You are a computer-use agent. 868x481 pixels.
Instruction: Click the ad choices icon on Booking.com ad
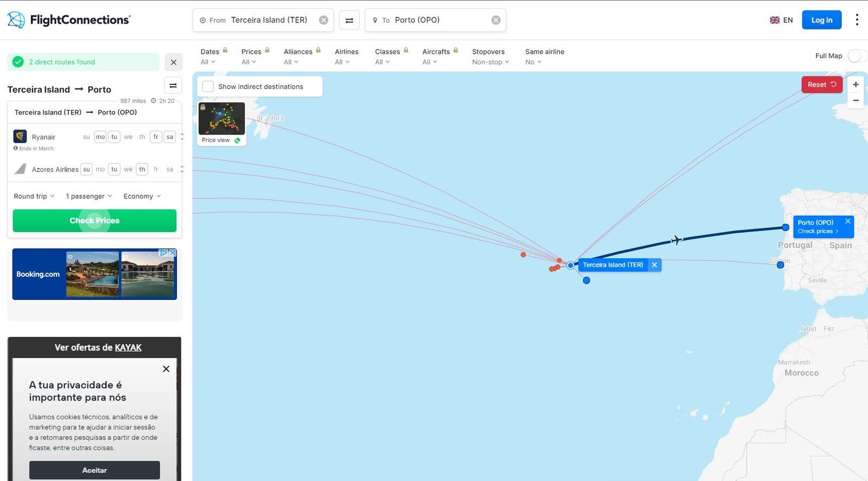(x=163, y=253)
